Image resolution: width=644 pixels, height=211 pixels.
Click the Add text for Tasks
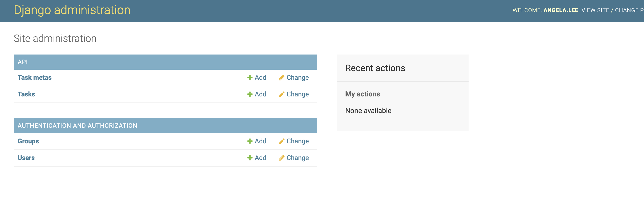pos(261,94)
